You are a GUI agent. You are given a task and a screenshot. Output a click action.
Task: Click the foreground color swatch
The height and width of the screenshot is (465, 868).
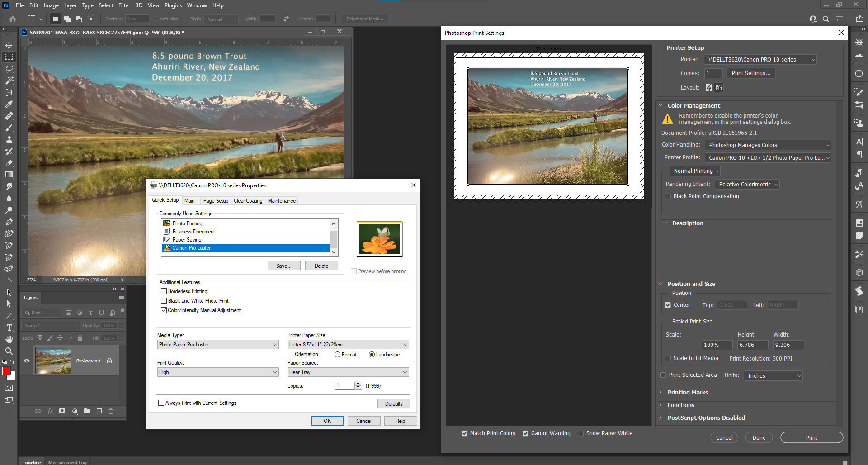[x=7, y=371]
